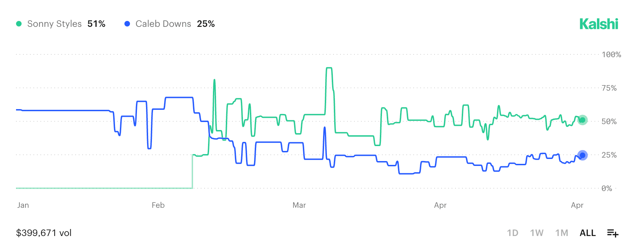Switch chart range to 1W
The width and height of the screenshot is (644, 251).
tap(537, 233)
